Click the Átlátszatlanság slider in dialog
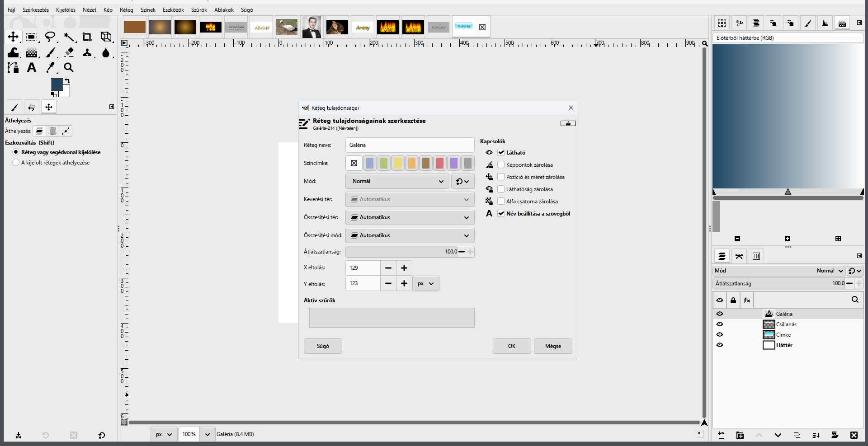 401,252
